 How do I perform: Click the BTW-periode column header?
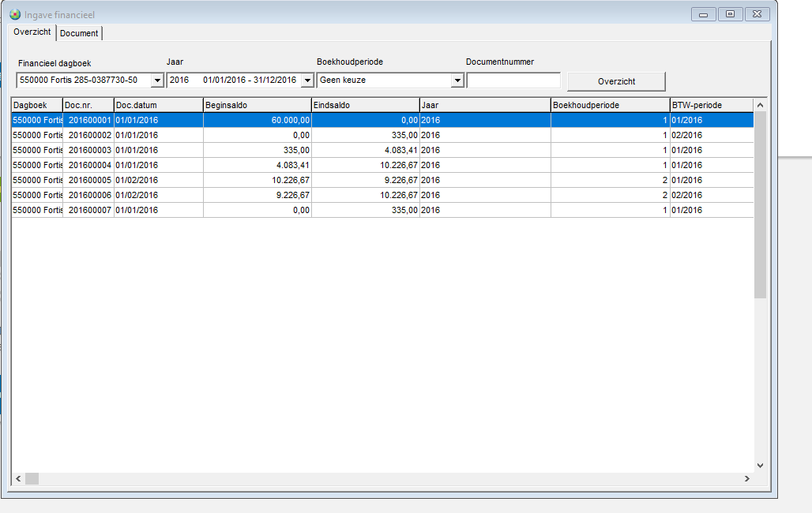point(709,105)
